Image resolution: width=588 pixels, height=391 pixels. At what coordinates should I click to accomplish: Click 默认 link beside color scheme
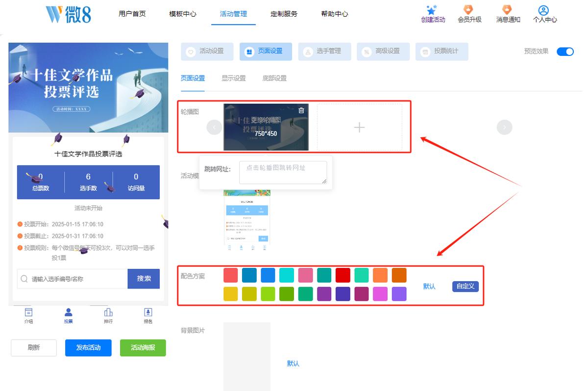point(429,287)
